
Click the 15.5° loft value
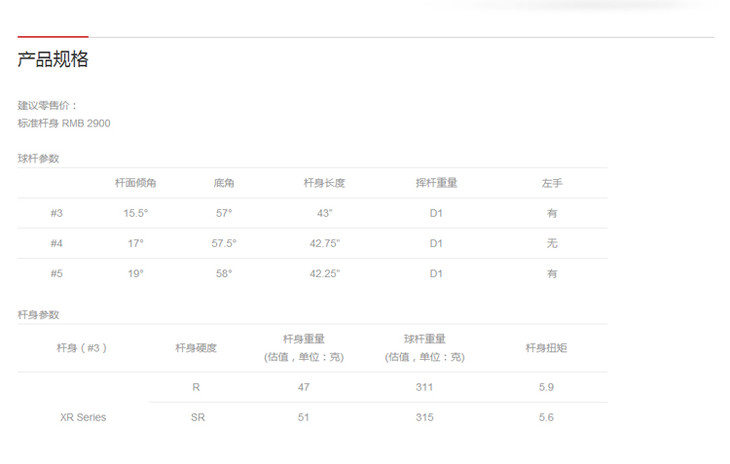tap(135, 213)
